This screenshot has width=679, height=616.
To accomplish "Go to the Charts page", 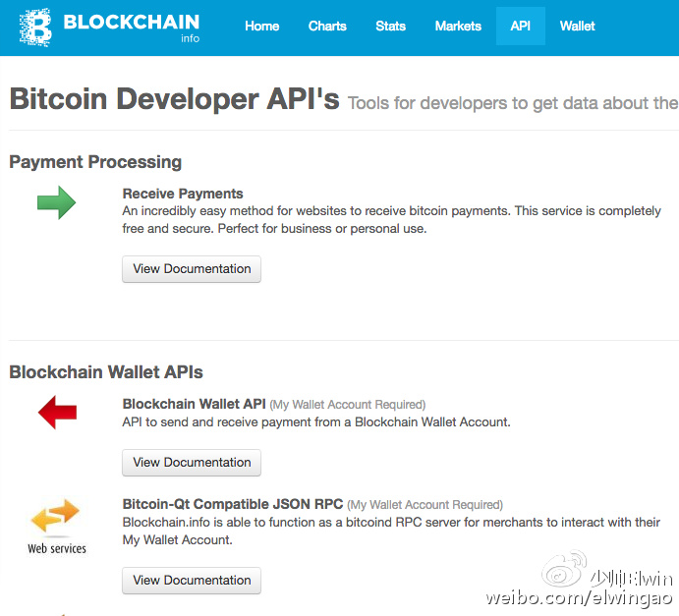I will pos(327,26).
